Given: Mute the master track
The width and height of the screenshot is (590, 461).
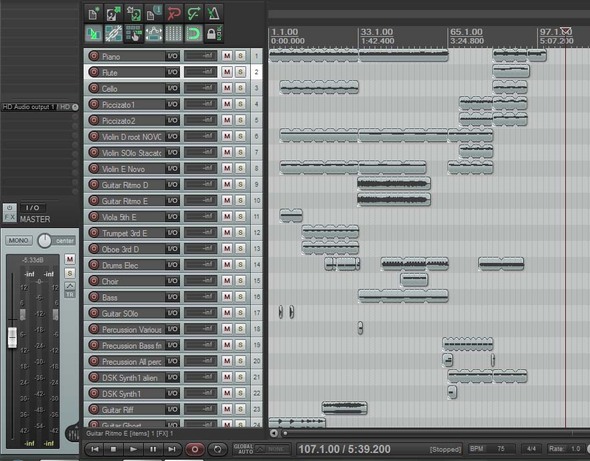Looking at the screenshot, I should 70,259.
